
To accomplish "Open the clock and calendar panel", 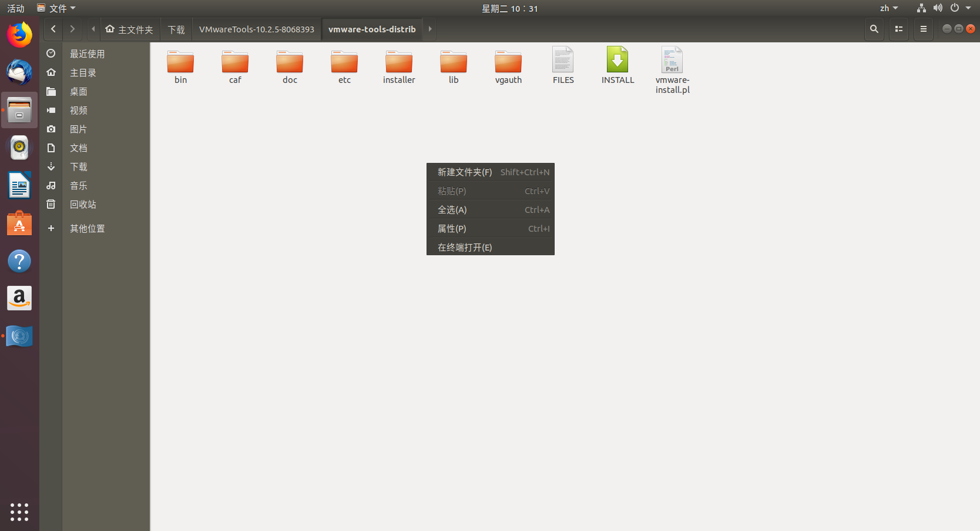I will point(510,8).
